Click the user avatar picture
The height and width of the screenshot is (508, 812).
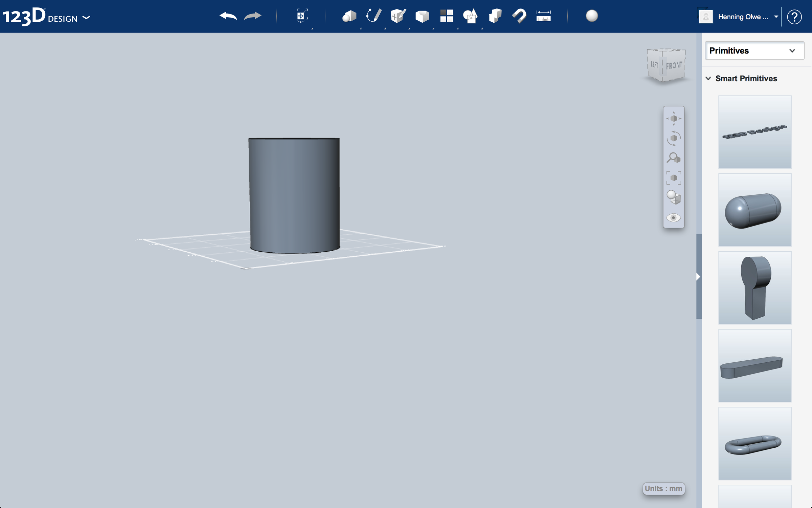tap(706, 17)
